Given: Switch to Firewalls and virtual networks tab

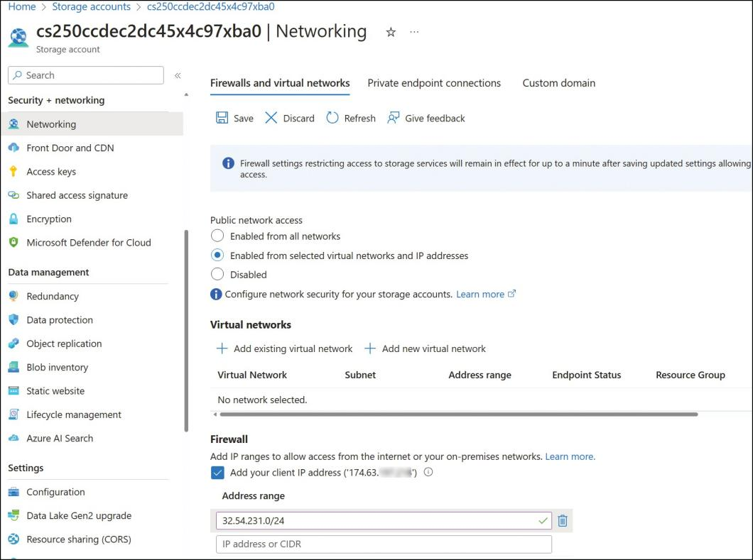Looking at the screenshot, I should click(x=280, y=83).
